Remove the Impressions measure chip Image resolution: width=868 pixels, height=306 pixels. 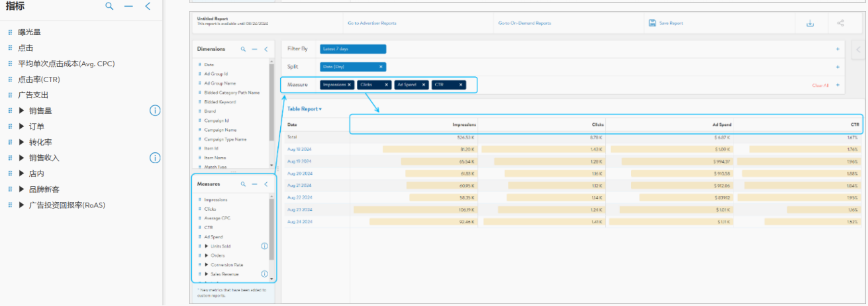click(x=350, y=85)
